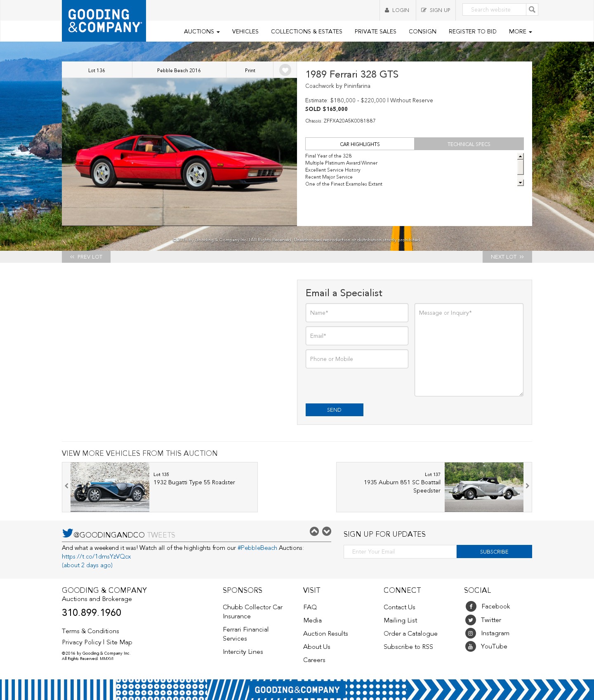The height and width of the screenshot is (700, 594).
Task: Open the 1932 Bugatti Type 55 thumbnail
Action: point(110,487)
